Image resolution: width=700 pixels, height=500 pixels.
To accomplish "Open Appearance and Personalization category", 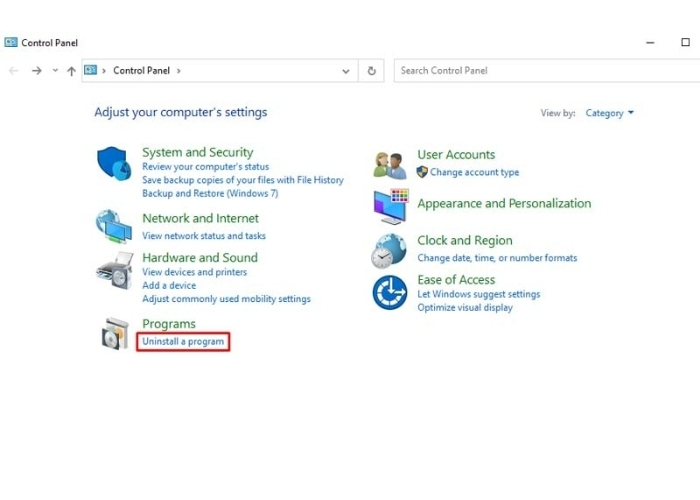I will [x=504, y=204].
